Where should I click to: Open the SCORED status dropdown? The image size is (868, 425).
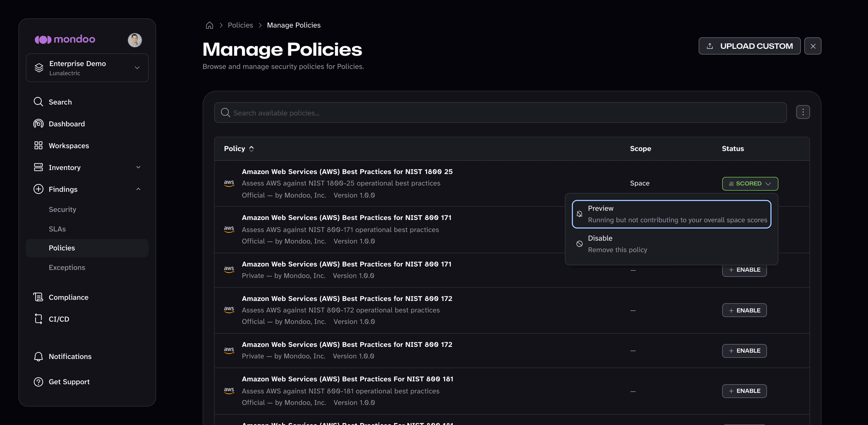point(750,184)
